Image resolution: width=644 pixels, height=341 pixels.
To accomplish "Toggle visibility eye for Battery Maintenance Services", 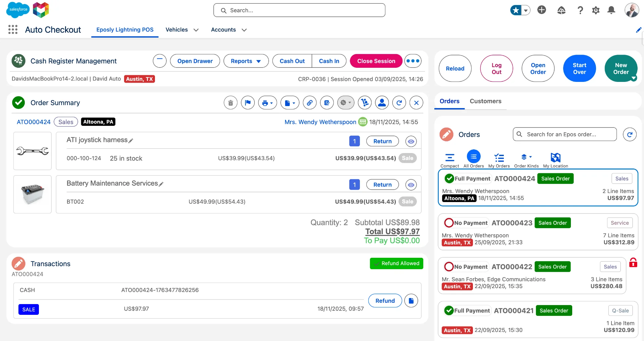I will point(411,185).
